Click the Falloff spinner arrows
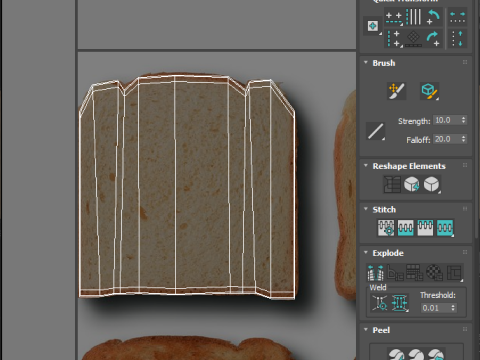 point(464,139)
